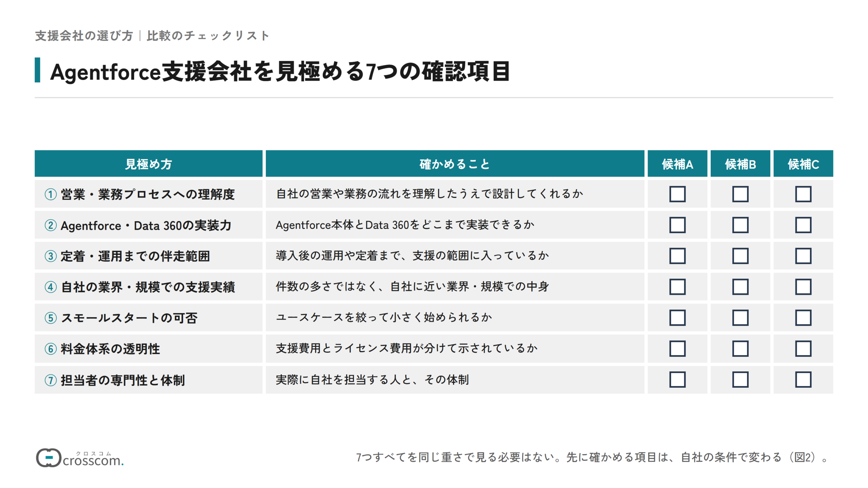Click the 見極め方 column header
This screenshot has height=488, width=868.
point(149,164)
